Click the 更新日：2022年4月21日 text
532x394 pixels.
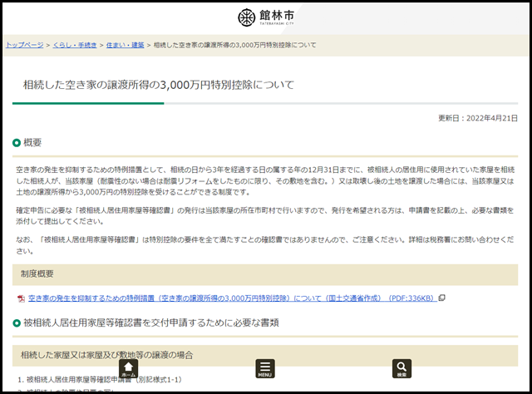[478, 118]
